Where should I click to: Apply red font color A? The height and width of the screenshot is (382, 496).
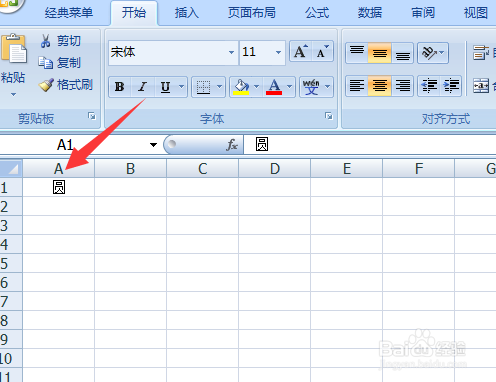[x=274, y=87]
